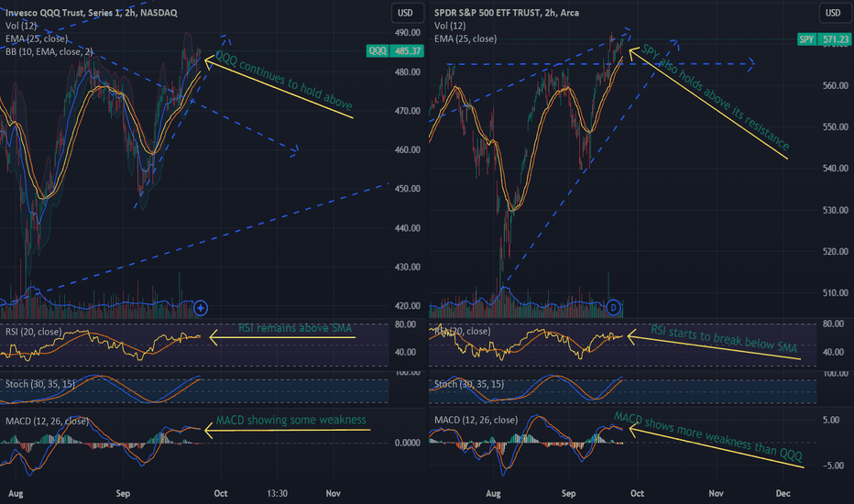Select the 'RSI starts to break below SMA' note
Viewport: 854px width, 504px height.
tap(724, 338)
